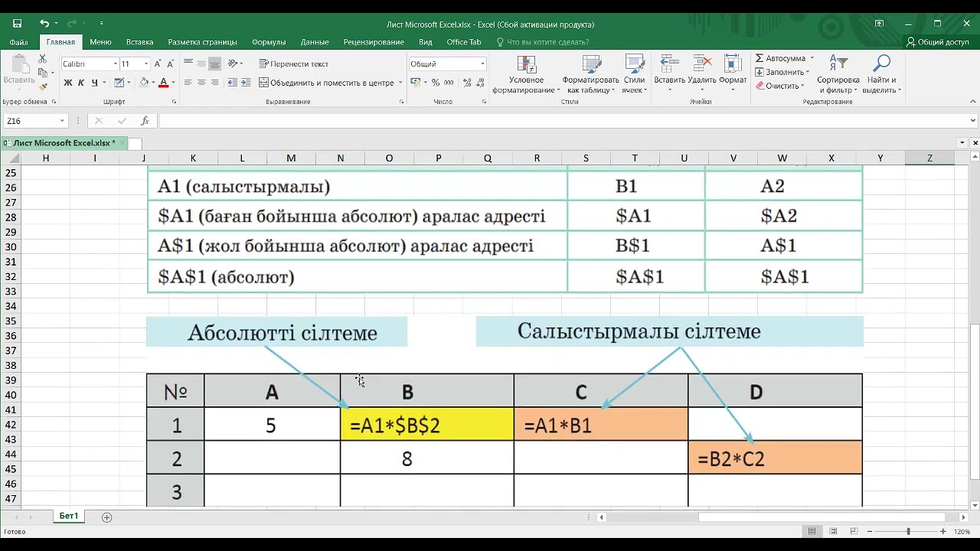Switch to the Office Tab ribbon tab
Screen dimensions: 980x551
(x=464, y=42)
